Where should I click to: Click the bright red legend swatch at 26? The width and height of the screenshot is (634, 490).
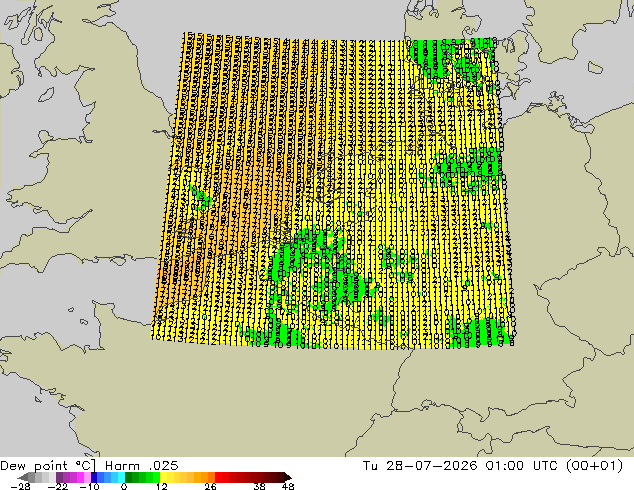tap(218, 477)
